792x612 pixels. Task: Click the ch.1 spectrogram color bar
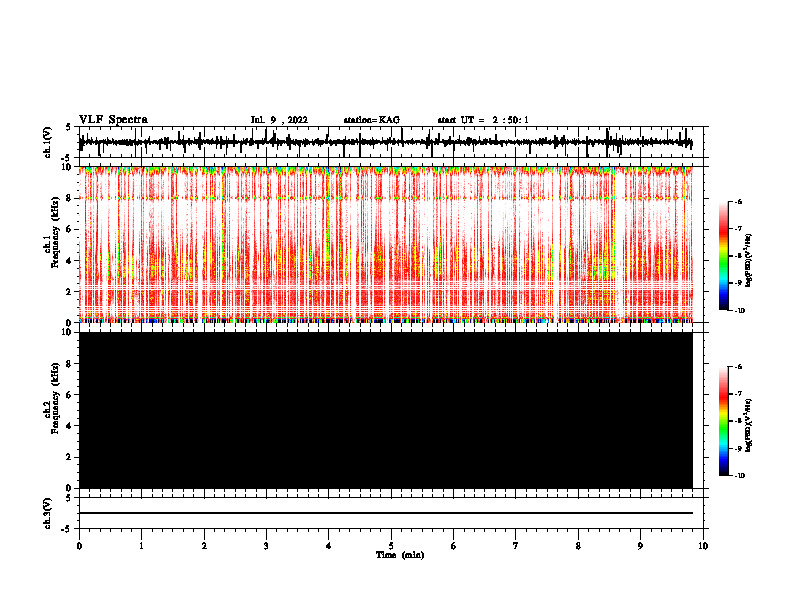pos(723,256)
